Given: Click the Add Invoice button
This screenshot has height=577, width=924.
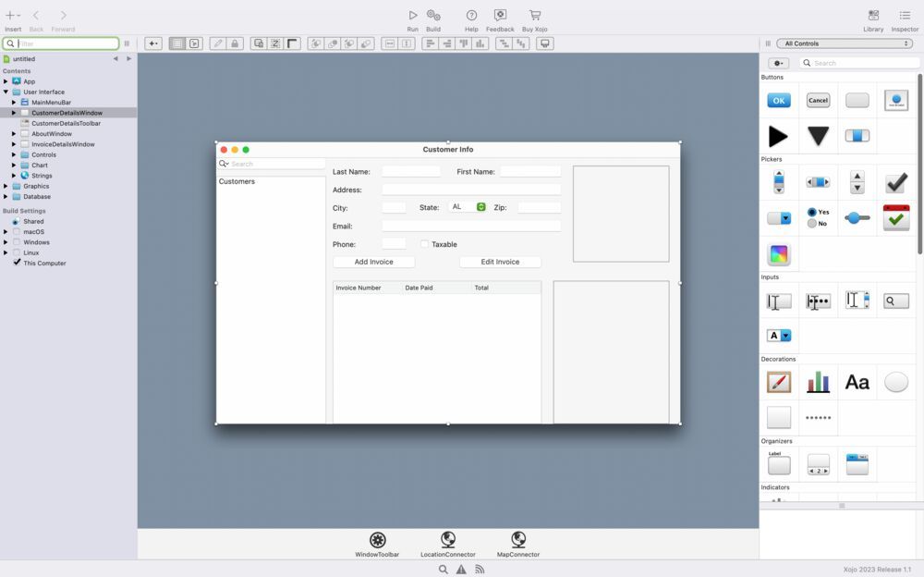Looking at the screenshot, I should (x=373, y=262).
